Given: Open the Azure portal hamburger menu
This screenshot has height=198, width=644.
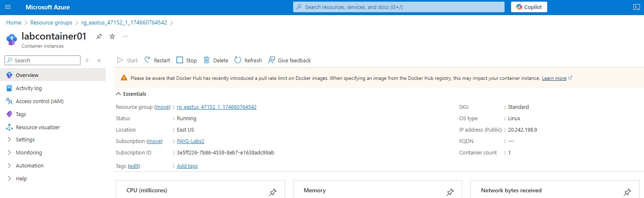Looking at the screenshot, I should pos(7,7).
